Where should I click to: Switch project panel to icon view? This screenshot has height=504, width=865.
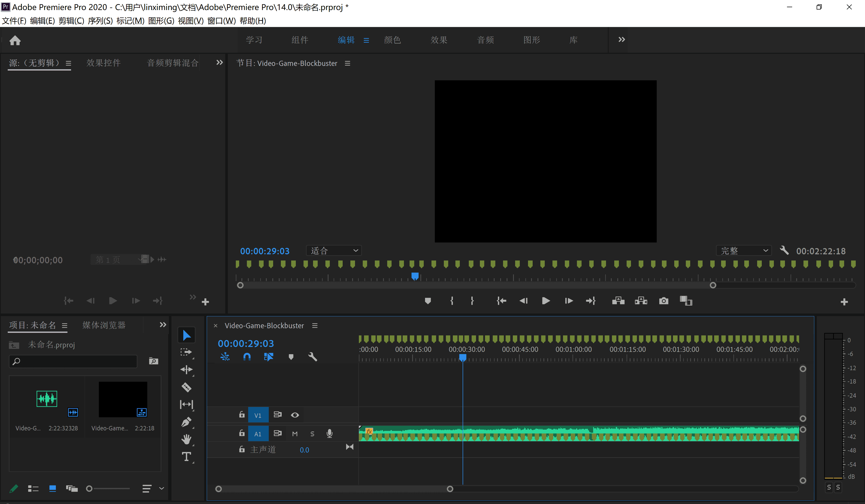(53, 488)
